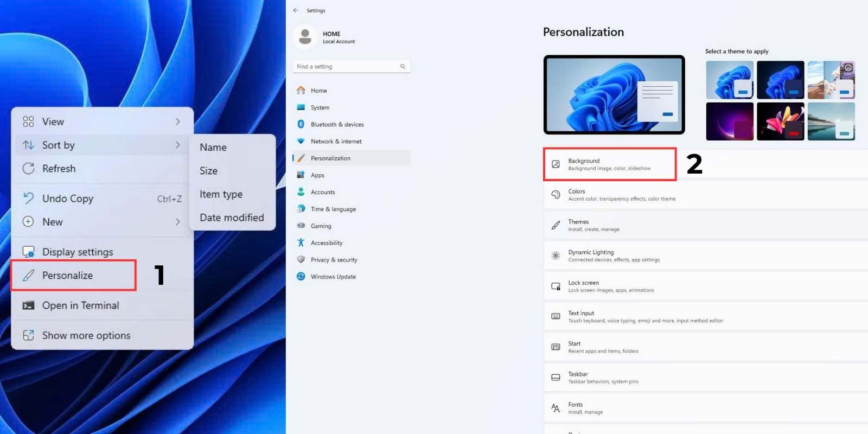Click the user account avatar icon
This screenshot has height=434, width=868.
305,37
